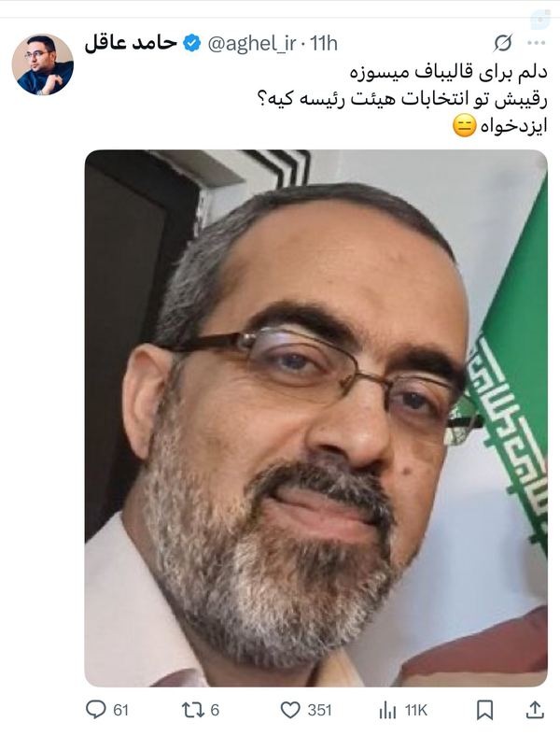Open the @aghel_ir handle link

pos(252,44)
